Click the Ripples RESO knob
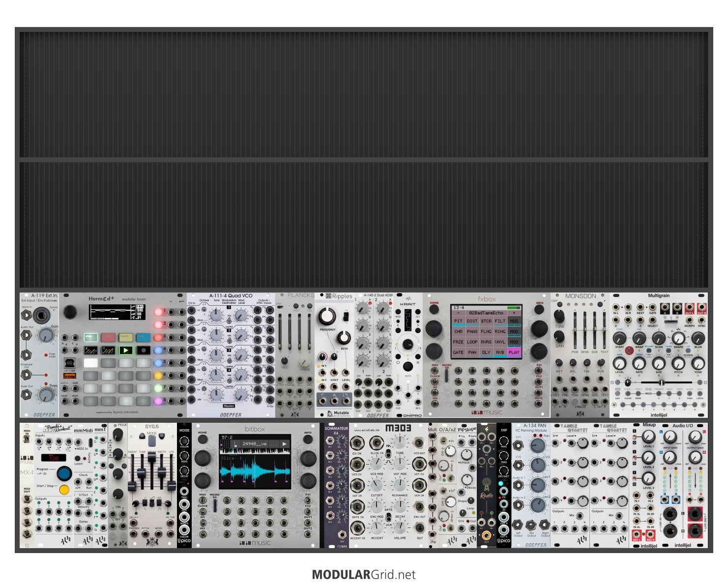728x585 pixels. pos(344,337)
